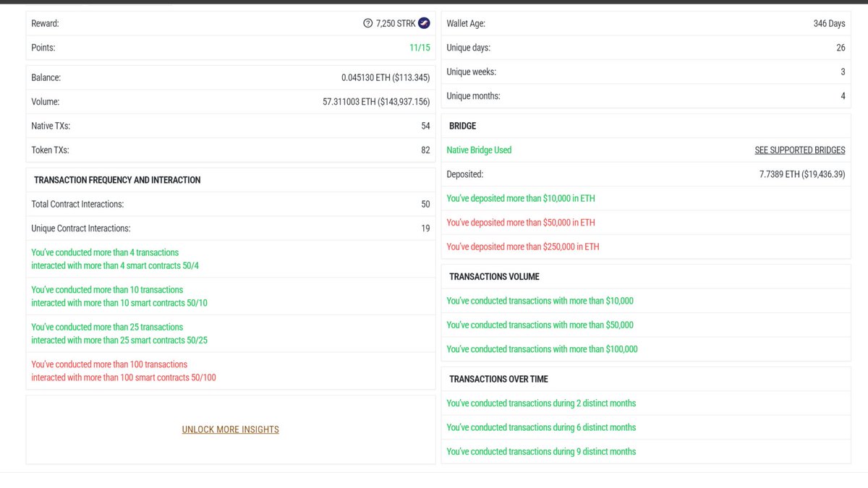Click deposited more than $10,000 in ETH
This screenshot has height=488, width=868.
[521, 198]
